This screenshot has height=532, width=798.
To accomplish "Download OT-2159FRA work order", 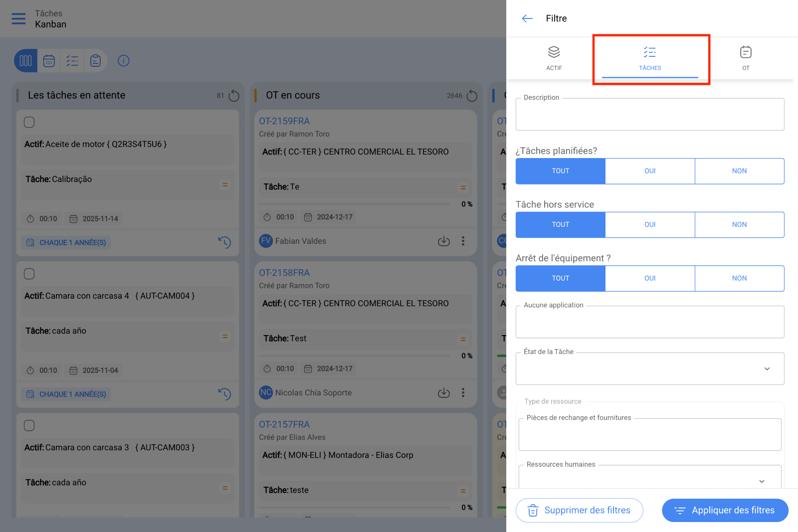I will click(444, 241).
